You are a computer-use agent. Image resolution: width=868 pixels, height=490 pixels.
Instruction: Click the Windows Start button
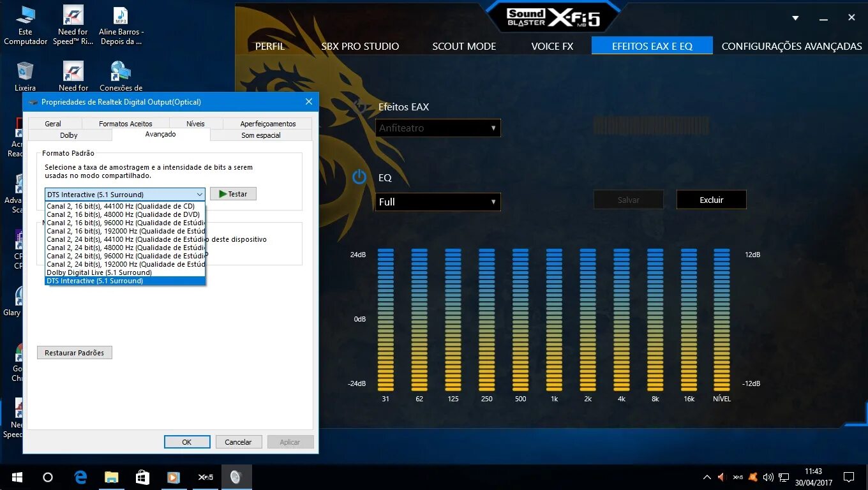[x=17, y=477]
